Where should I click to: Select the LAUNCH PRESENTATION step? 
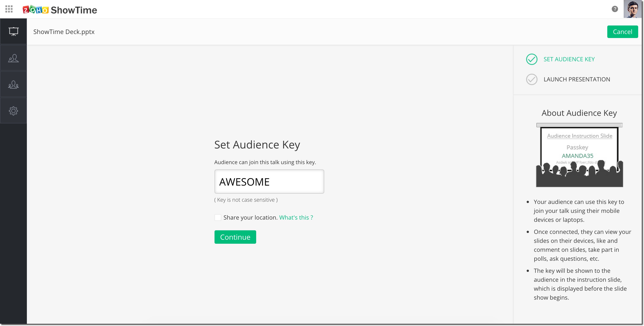(x=577, y=80)
